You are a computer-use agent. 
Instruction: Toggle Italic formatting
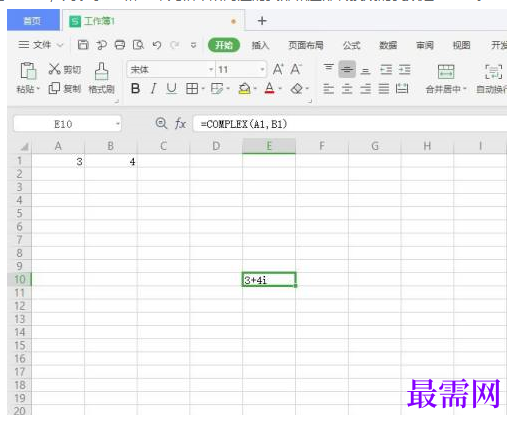(153, 89)
